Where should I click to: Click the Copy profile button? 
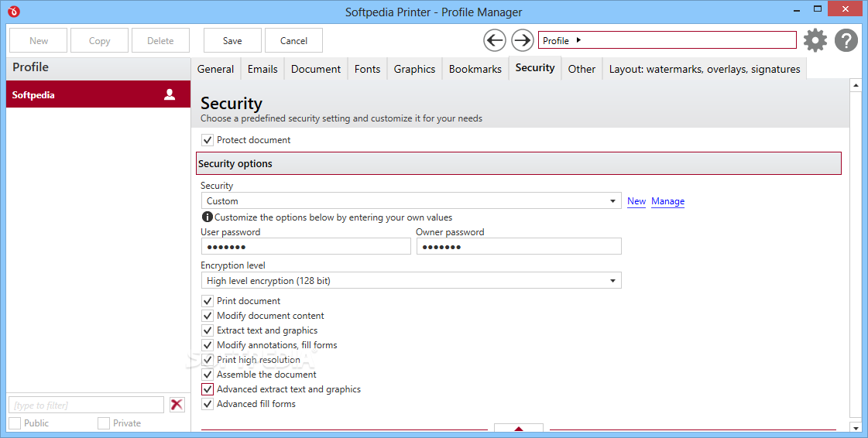coord(100,40)
